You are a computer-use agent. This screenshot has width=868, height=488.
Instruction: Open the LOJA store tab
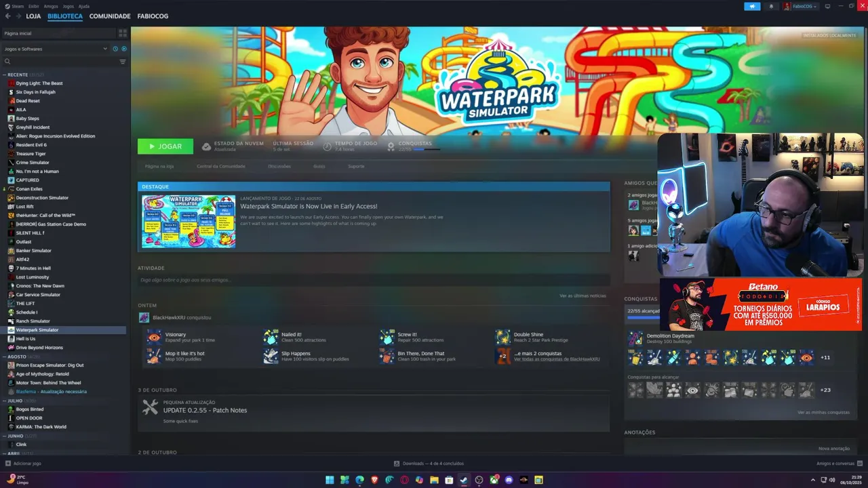[x=33, y=16]
